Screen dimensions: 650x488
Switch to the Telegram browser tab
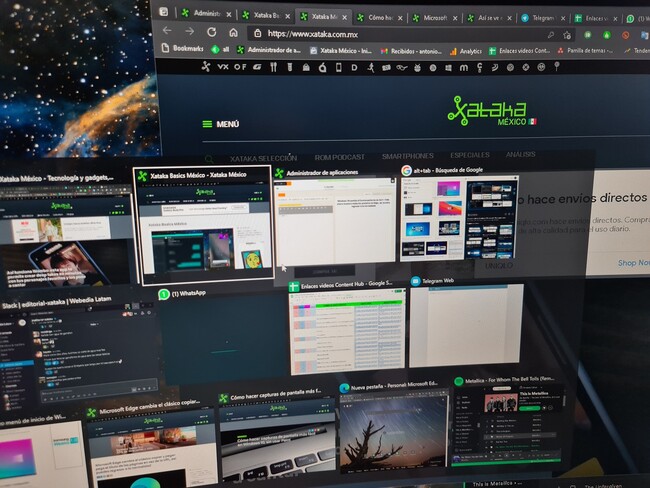(x=543, y=18)
